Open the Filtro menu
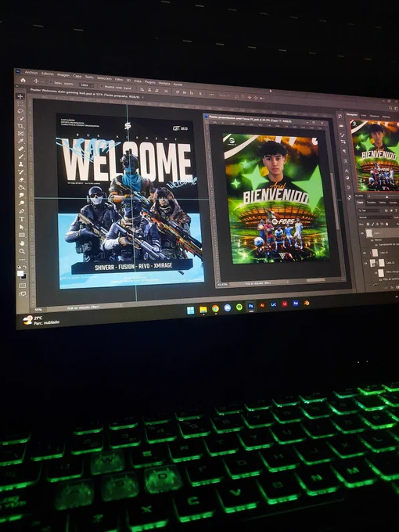This screenshot has height=532, width=399. 119,79
